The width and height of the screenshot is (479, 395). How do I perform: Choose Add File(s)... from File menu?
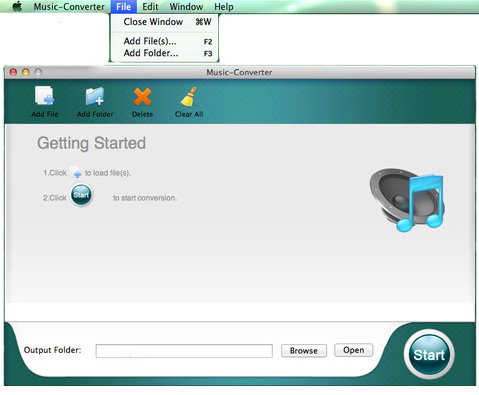click(164, 41)
